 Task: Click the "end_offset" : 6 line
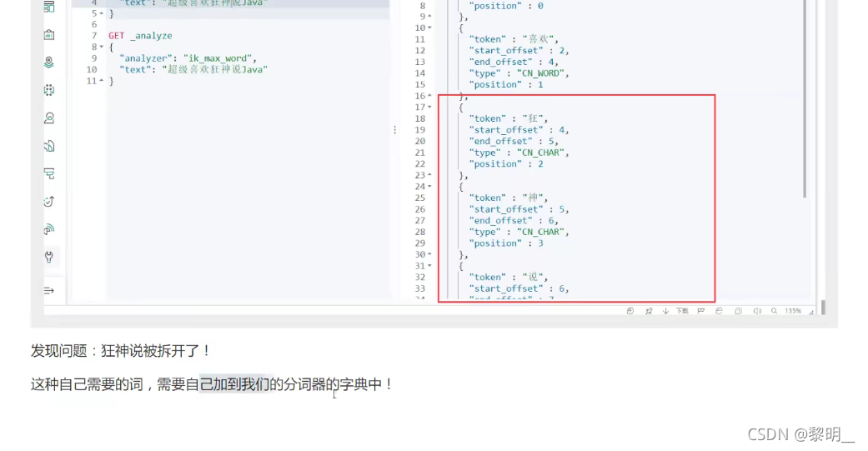(513, 220)
